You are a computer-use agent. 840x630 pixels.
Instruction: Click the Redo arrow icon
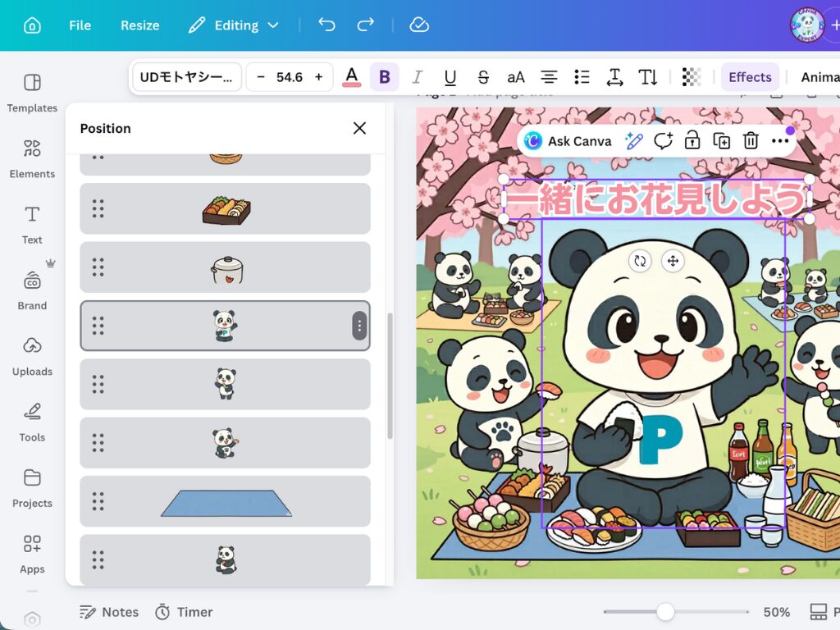(x=366, y=25)
